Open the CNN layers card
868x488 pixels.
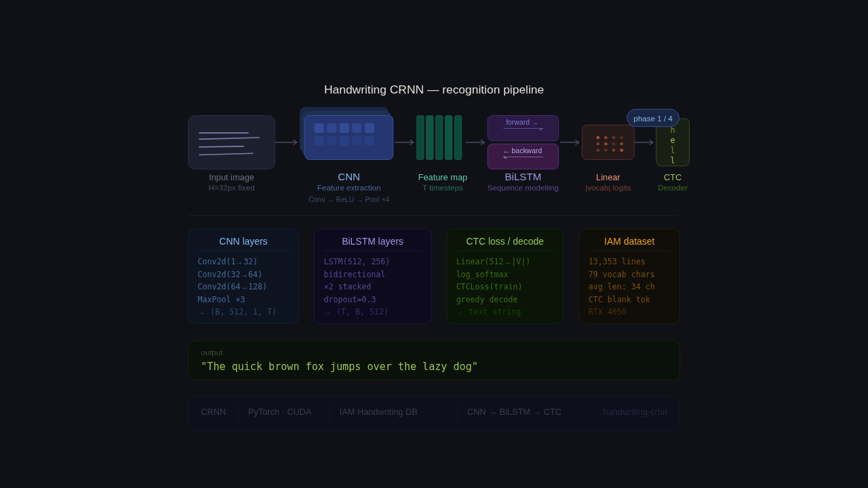coord(243,276)
